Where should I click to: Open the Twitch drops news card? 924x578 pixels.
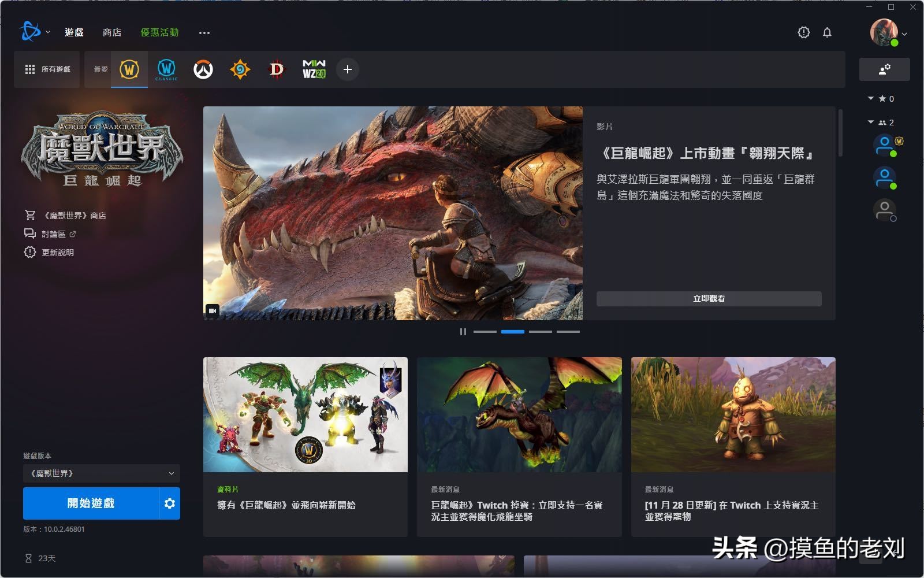pyautogui.click(x=519, y=445)
